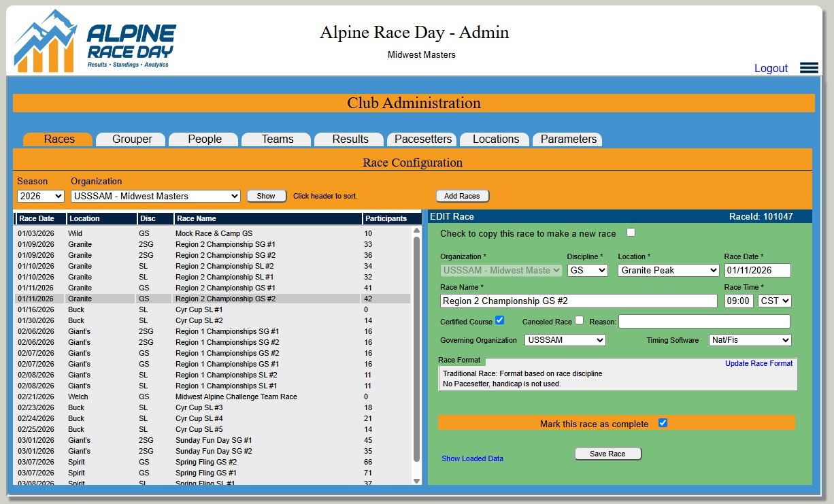Select Cyr Cup SL #2 row
This screenshot has height=504, width=834.
point(213,320)
